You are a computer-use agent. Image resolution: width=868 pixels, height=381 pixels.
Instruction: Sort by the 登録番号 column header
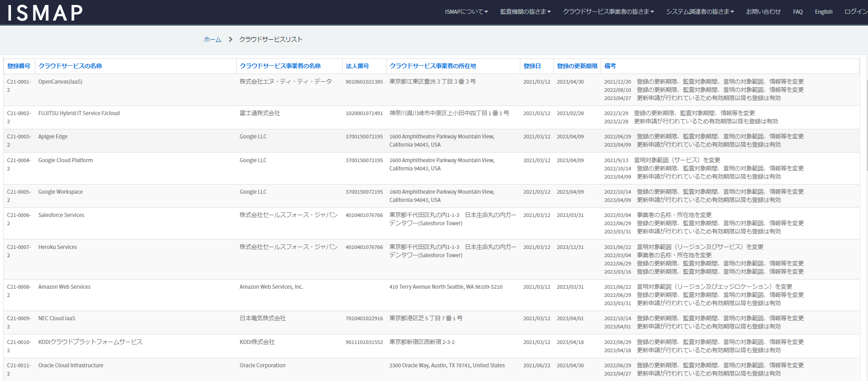click(x=19, y=66)
